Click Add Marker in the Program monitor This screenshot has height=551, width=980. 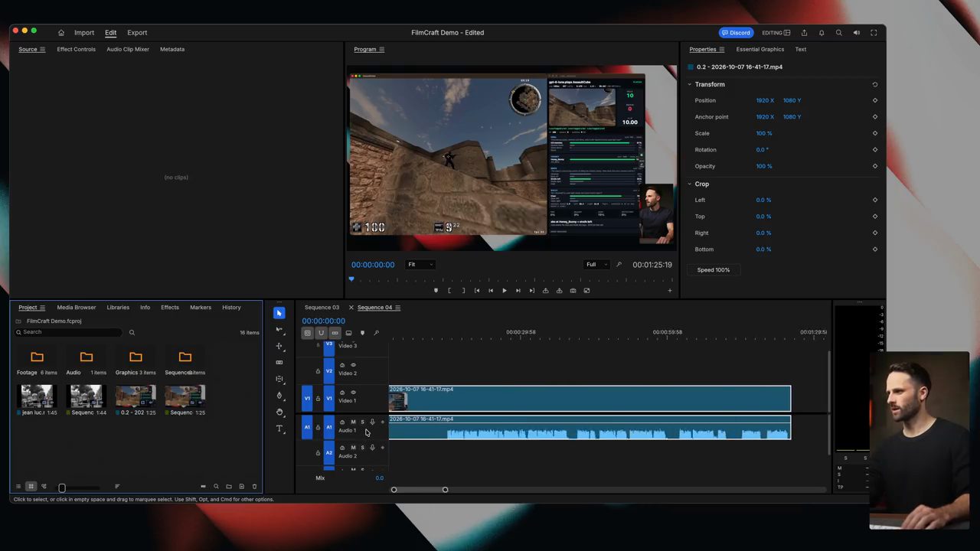click(436, 291)
